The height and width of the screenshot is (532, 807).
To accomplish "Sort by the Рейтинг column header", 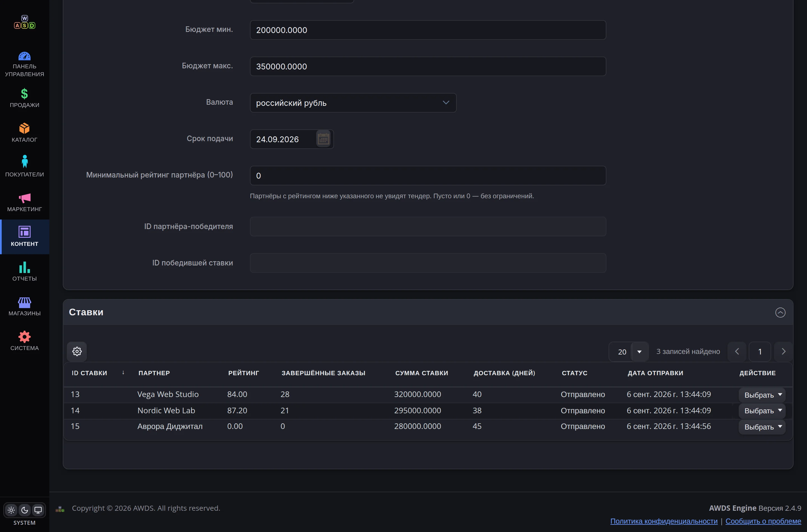I will click(x=244, y=373).
